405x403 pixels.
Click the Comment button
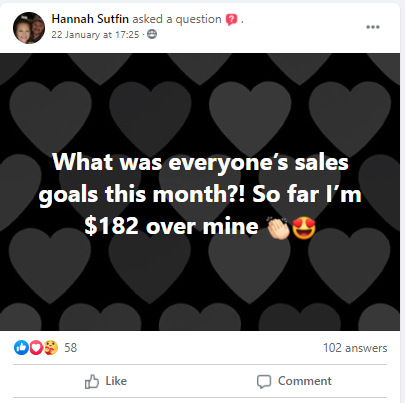coord(294,381)
